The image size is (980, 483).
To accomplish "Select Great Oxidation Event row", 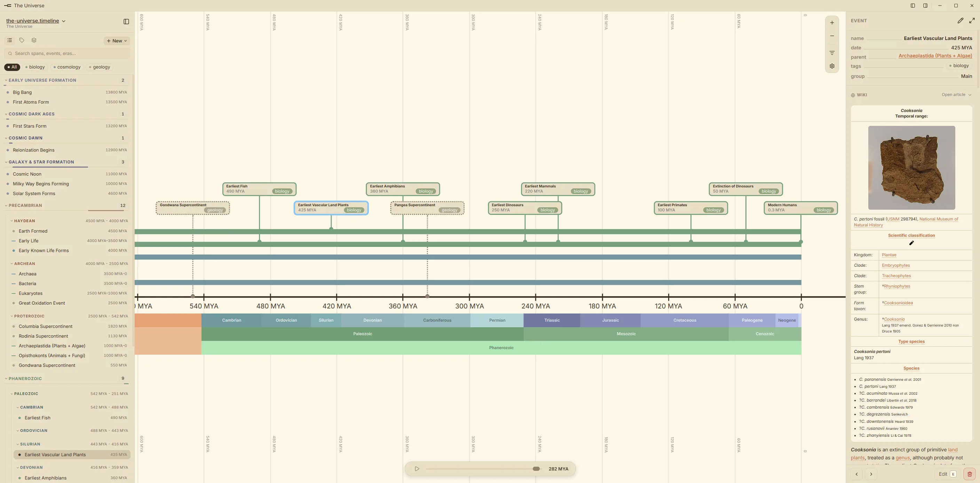I will pos(70,303).
